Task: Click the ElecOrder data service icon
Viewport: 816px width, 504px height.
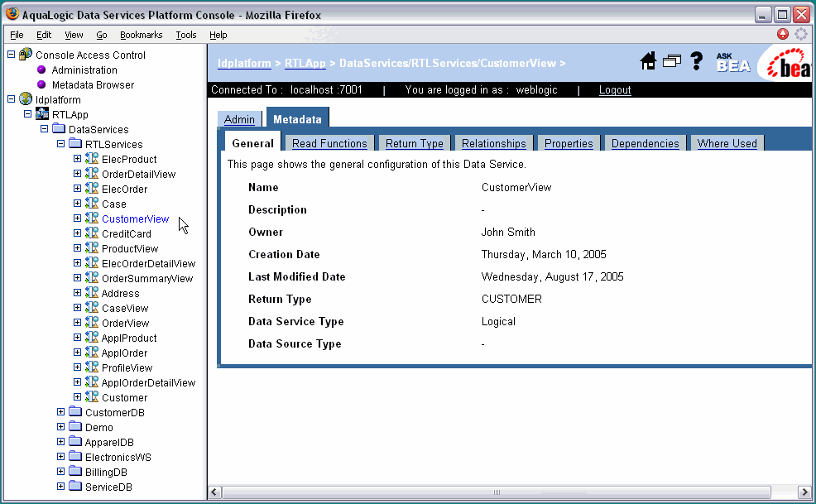Action: [x=92, y=189]
